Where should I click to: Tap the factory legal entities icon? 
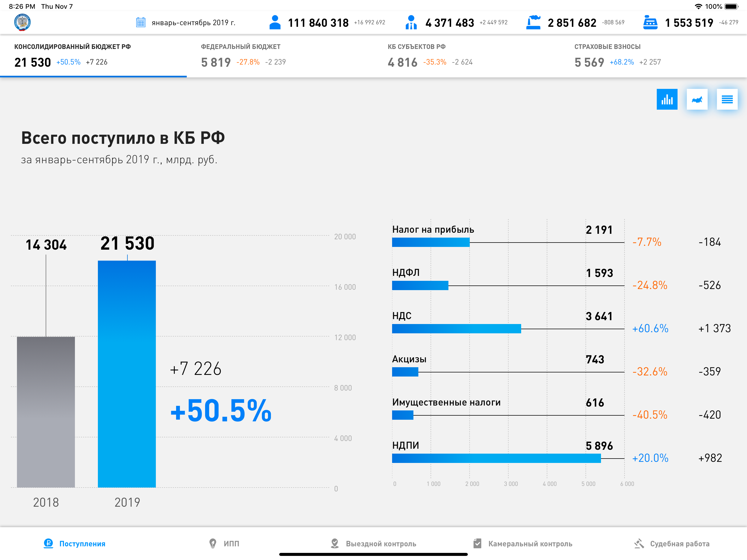coord(533,22)
